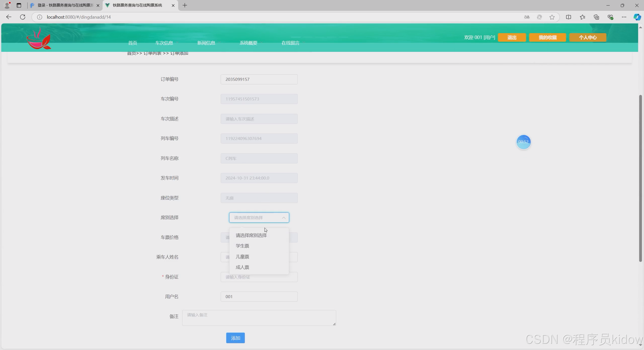Open browser essentials heart icon

(x=610, y=17)
